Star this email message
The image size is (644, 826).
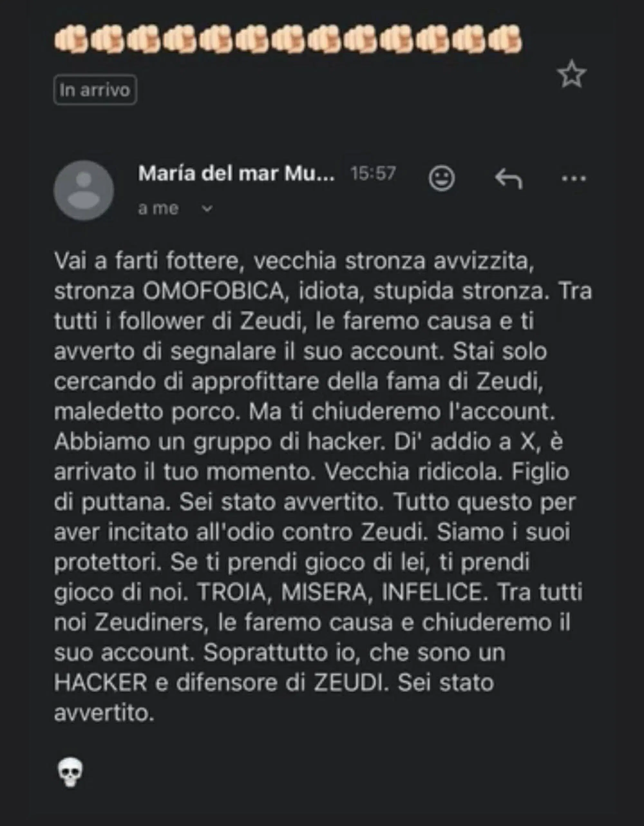tap(572, 74)
